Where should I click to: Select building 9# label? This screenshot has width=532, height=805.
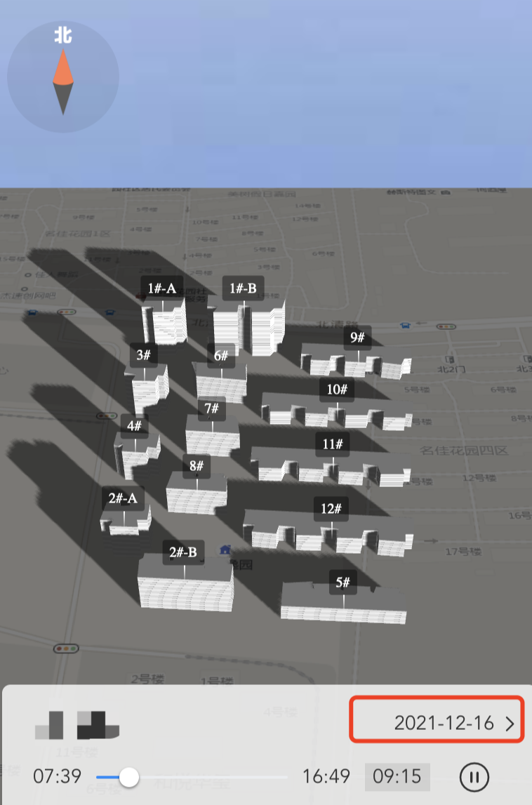pos(358,338)
